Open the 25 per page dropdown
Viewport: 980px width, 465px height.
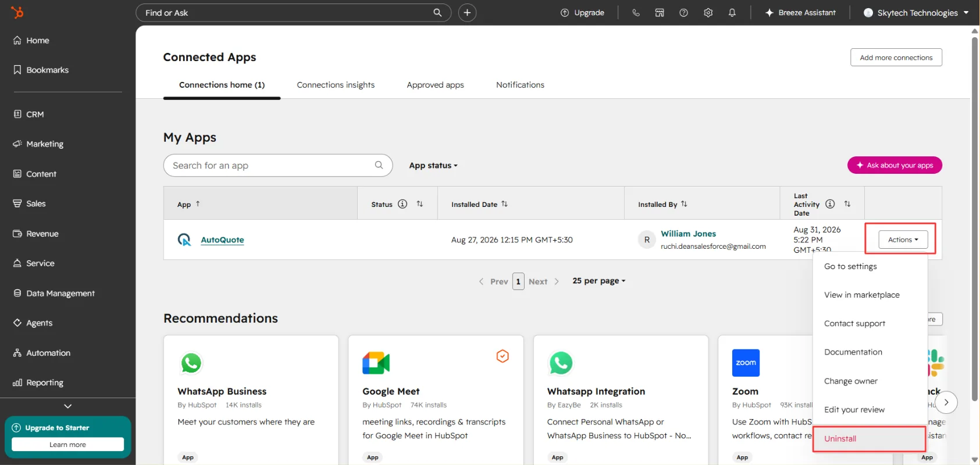click(599, 281)
